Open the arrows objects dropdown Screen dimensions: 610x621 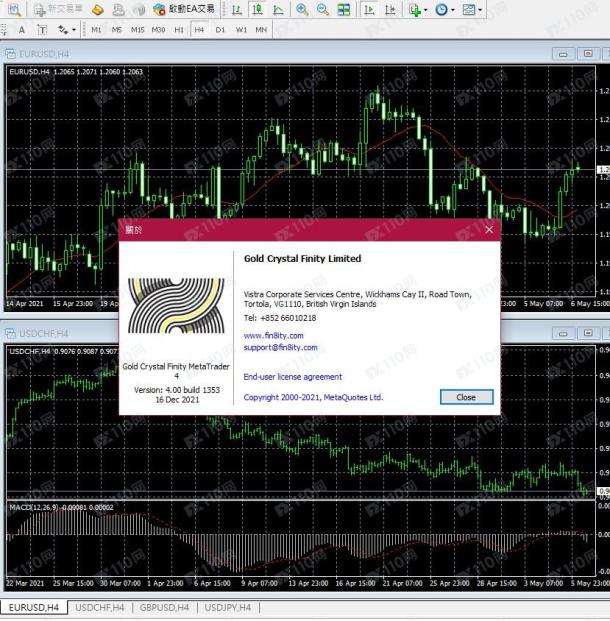point(67,30)
